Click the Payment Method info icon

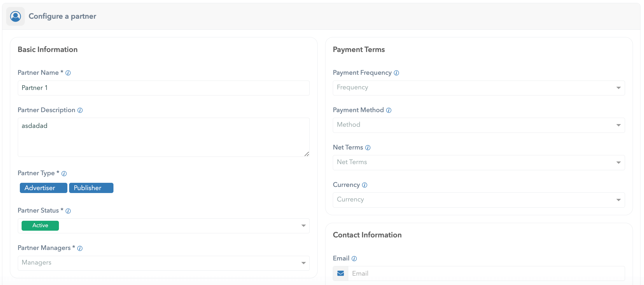tap(389, 110)
